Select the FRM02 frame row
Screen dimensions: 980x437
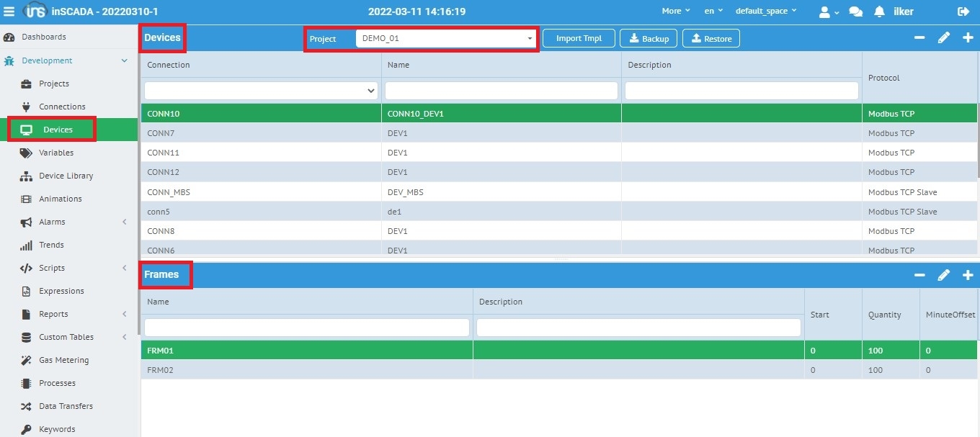point(306,370)
